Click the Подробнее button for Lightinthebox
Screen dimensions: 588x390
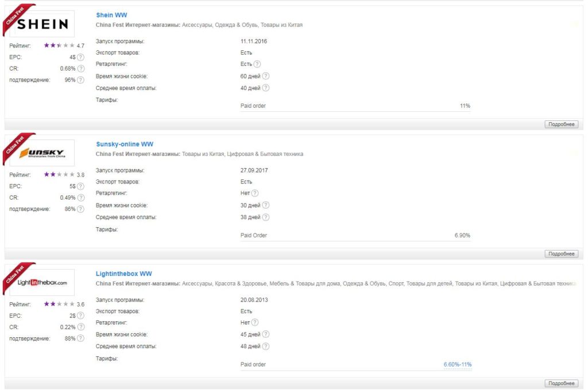point(562,383)
